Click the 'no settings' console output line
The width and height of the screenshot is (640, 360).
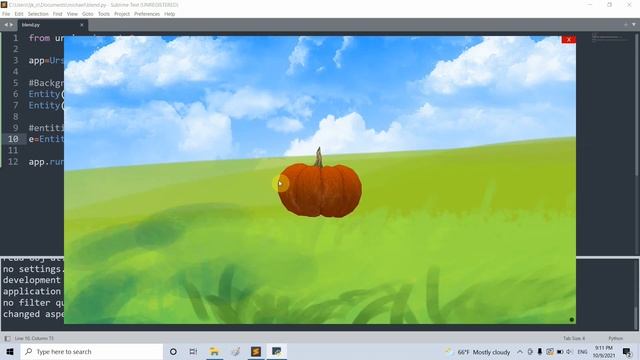coord(33,269)
